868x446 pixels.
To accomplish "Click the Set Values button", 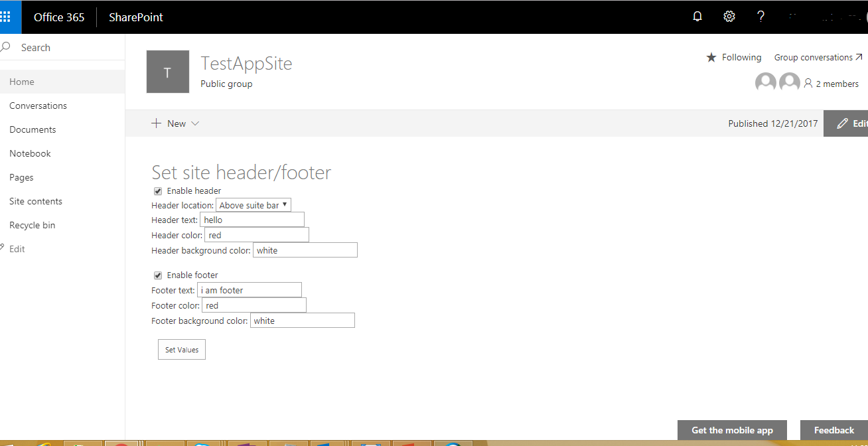I will (181, 349).
